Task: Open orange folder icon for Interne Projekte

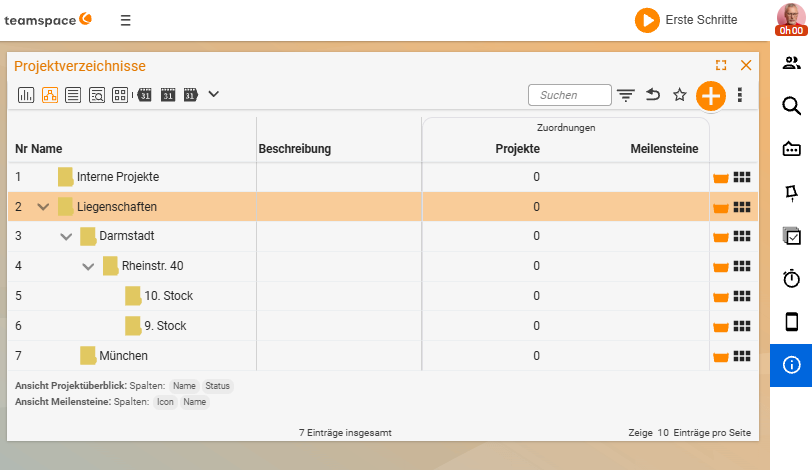Action: coord(720,178)
